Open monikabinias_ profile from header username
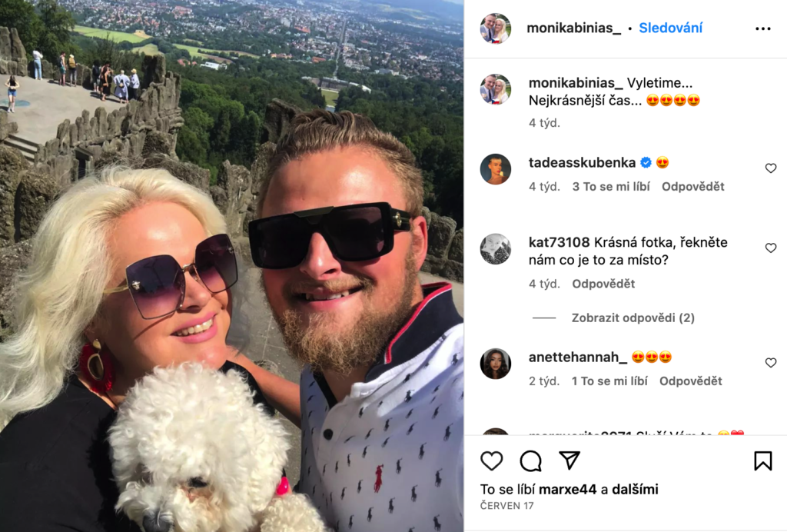 pyautogui.click(x=573, y=28)
